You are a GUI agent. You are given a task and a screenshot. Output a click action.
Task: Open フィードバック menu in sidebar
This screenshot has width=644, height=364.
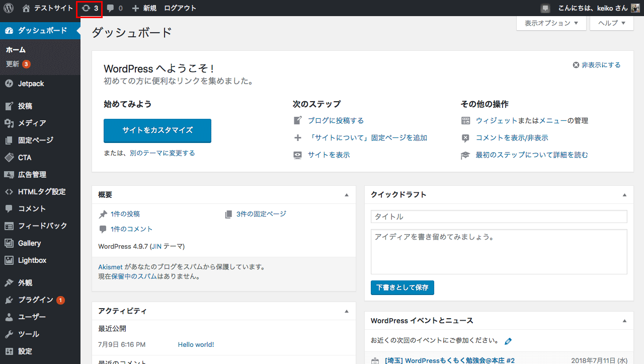click(40, 226)
